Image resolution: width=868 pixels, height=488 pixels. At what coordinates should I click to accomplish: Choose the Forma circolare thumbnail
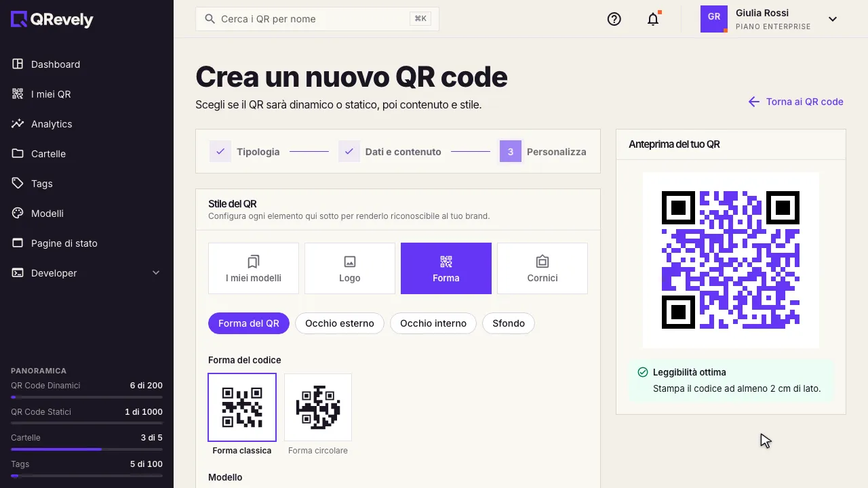coord(318,407)
